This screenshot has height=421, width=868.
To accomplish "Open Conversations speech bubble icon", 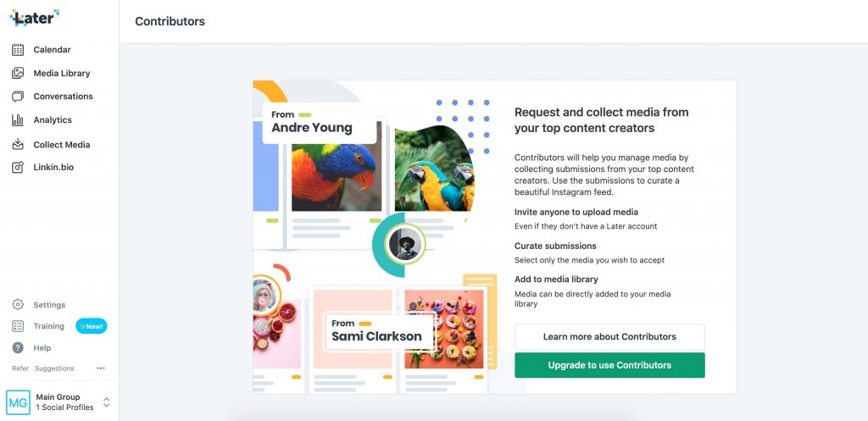I will [x=18, y=97].
